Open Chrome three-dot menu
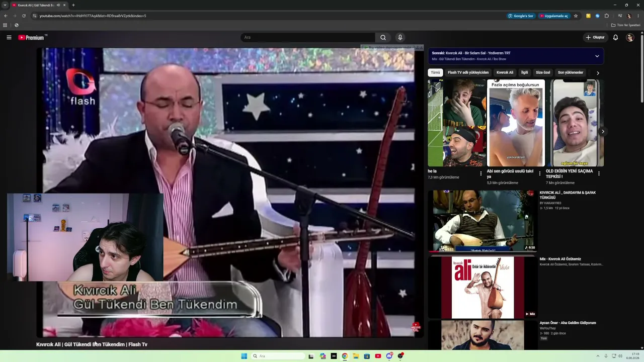This screenshot has height=362, width=644. pos(637,16)
